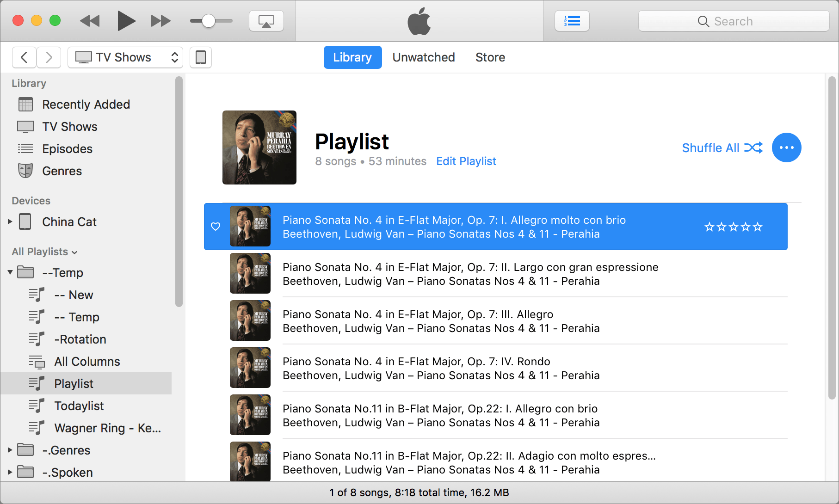Select Episodes in the sidebar

pos(67,148)
